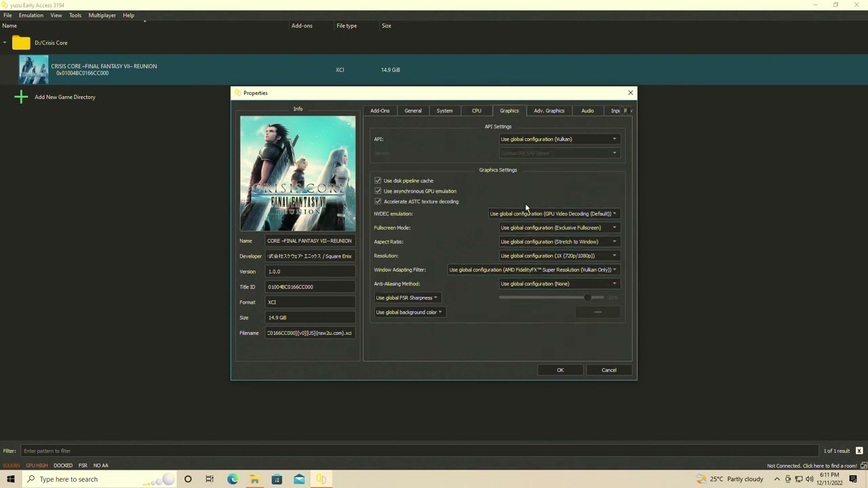Click the Title ID field
Screen dimensions: 868x488
[310, 287]
